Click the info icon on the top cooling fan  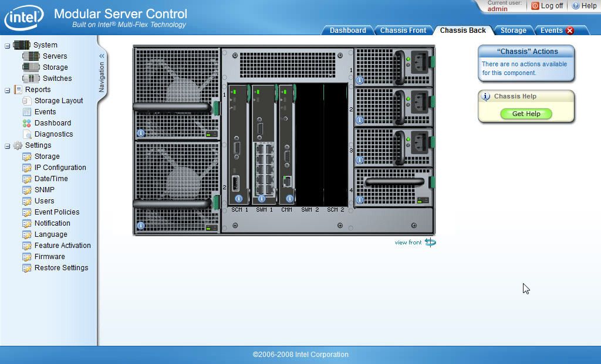pos(141,132)
